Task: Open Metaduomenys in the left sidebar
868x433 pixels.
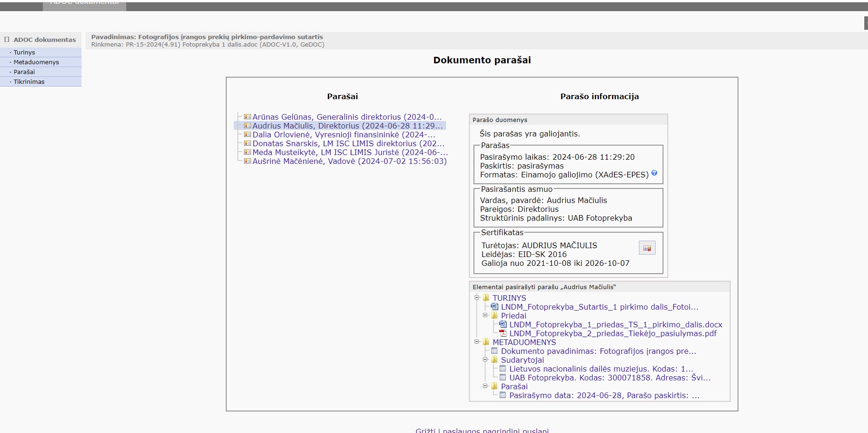Action: pos(36,62)
